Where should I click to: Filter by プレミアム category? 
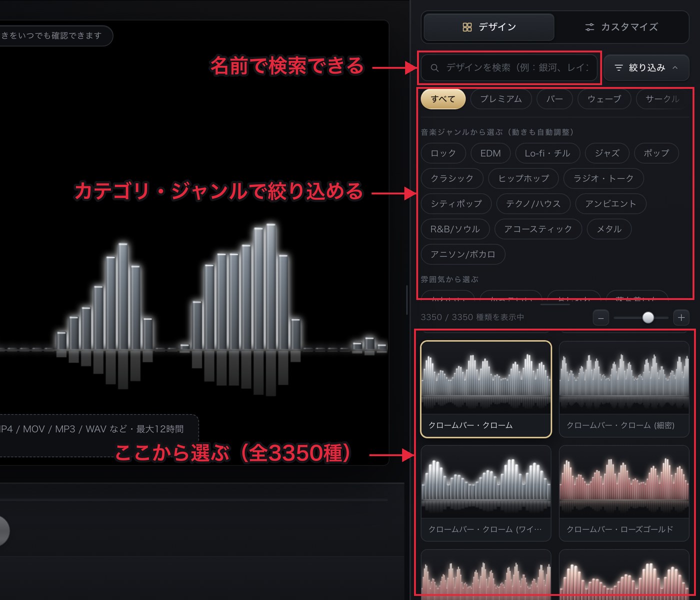point(501,99)
